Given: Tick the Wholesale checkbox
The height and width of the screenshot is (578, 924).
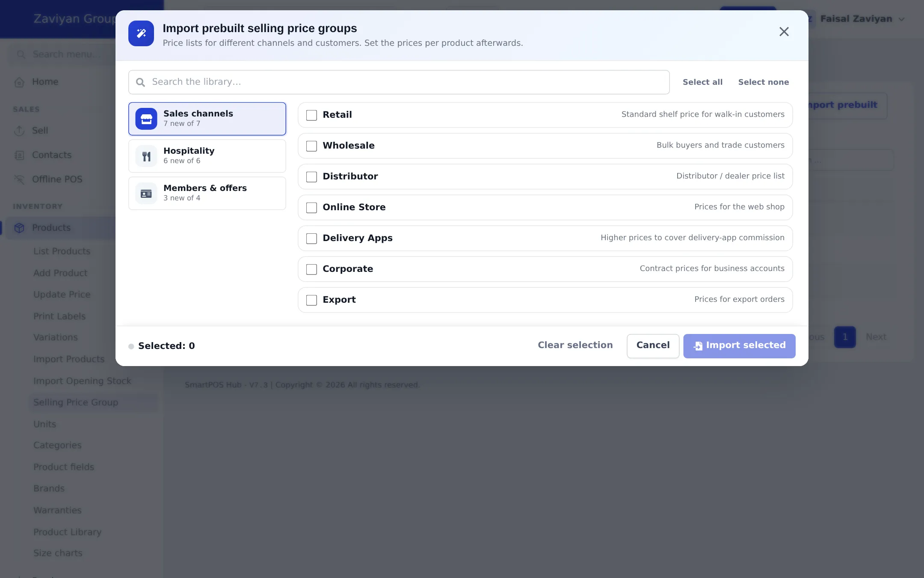Looking at the screenshot, I should coord(311,146).
